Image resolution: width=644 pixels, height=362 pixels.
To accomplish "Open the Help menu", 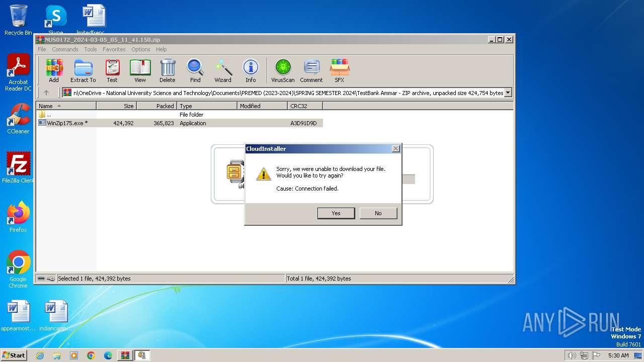I will tap(161, 49).
